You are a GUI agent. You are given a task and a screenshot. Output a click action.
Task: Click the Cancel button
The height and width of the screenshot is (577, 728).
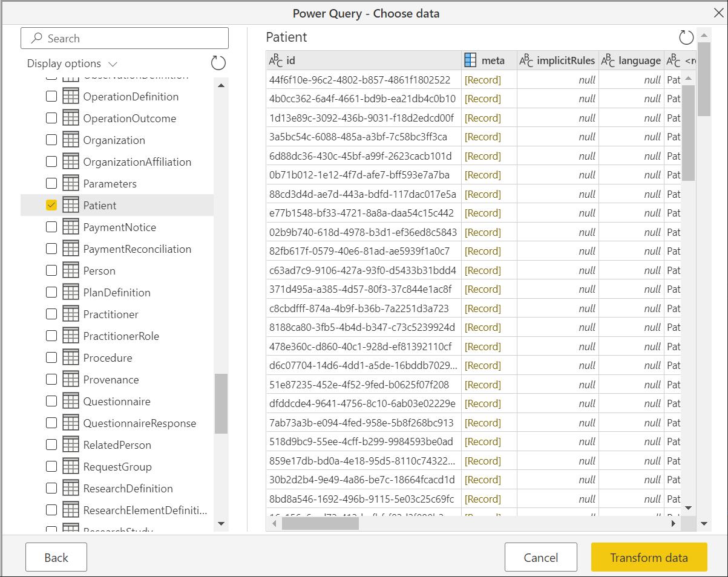tap(540, 557)
